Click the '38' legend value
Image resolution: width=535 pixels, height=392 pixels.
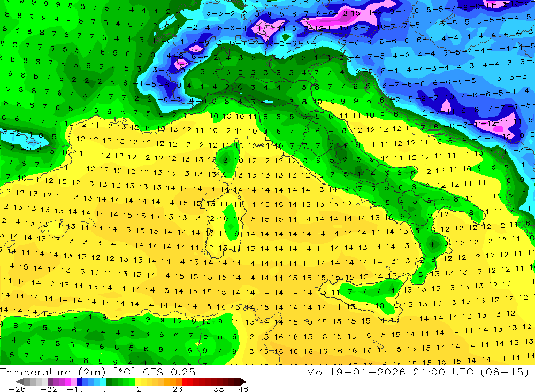(x=219, y=389)
